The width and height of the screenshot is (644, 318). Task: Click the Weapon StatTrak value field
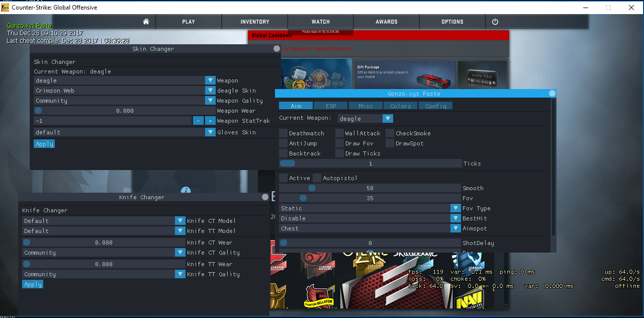coord(113,121)
